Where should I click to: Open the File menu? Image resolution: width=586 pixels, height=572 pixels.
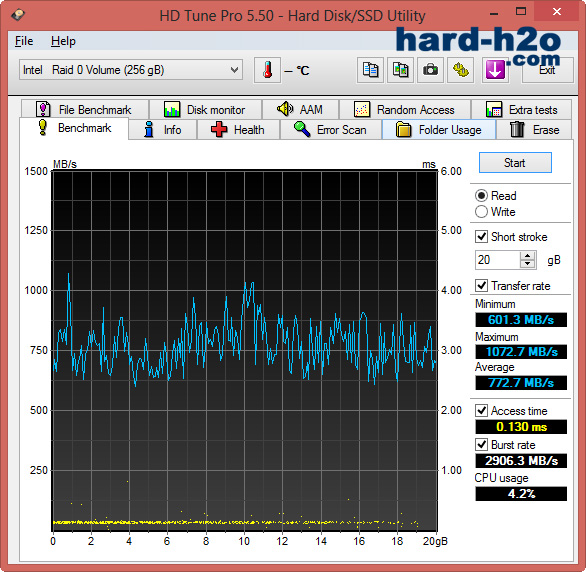click(x=24, y=41)
